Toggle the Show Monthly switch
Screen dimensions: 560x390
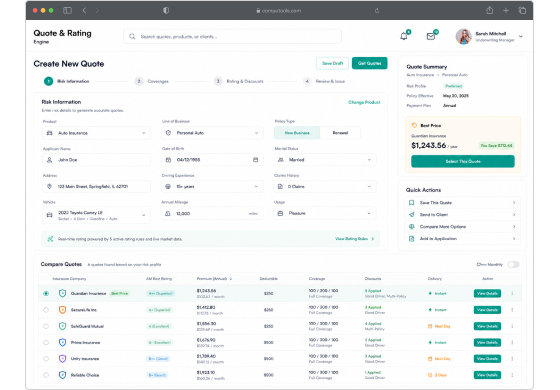(x=514, y=264)
